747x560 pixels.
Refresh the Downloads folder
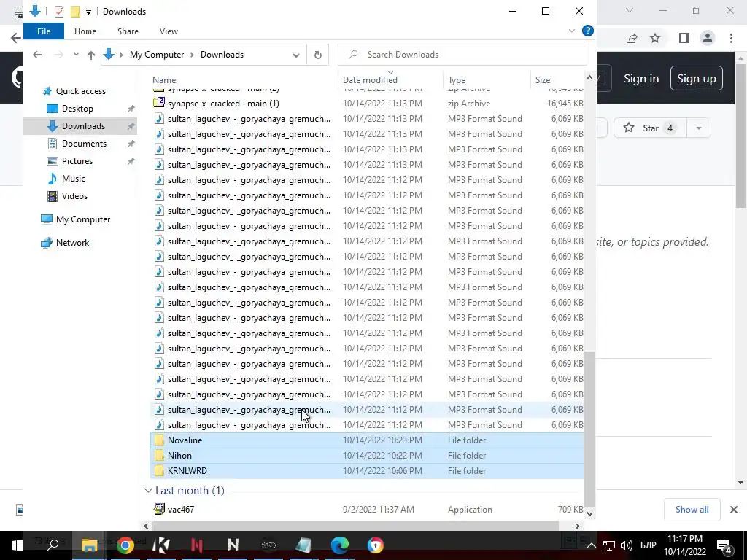[318, 55]
